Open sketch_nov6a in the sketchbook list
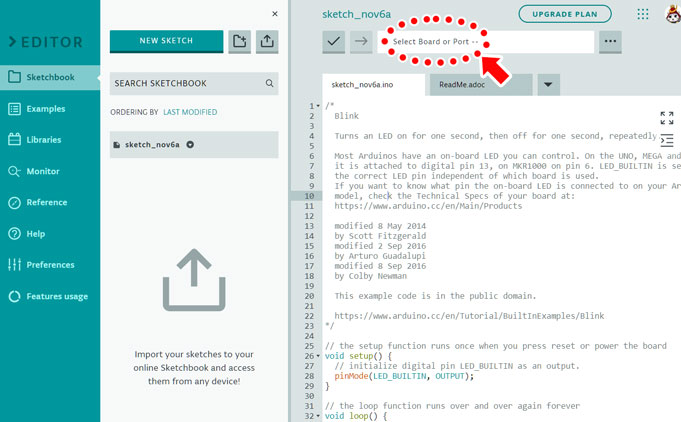 pyautogui.click(x=194, y=145)
